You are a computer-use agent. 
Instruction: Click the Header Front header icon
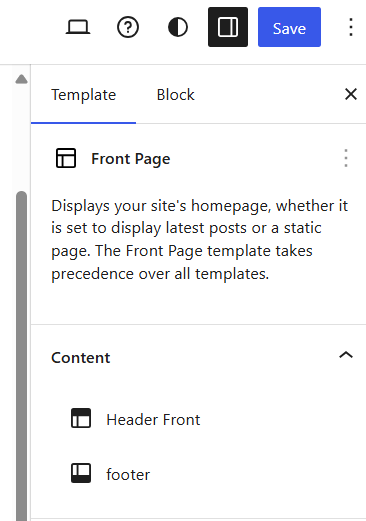81,418
